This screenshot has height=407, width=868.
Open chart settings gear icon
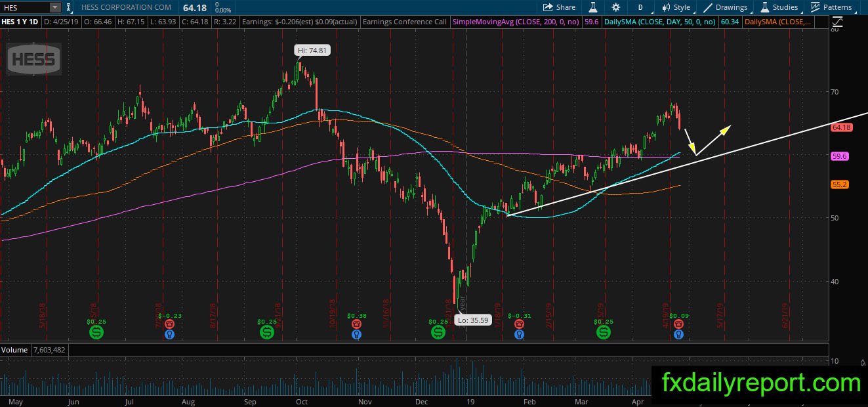click(x=615, y=7)
